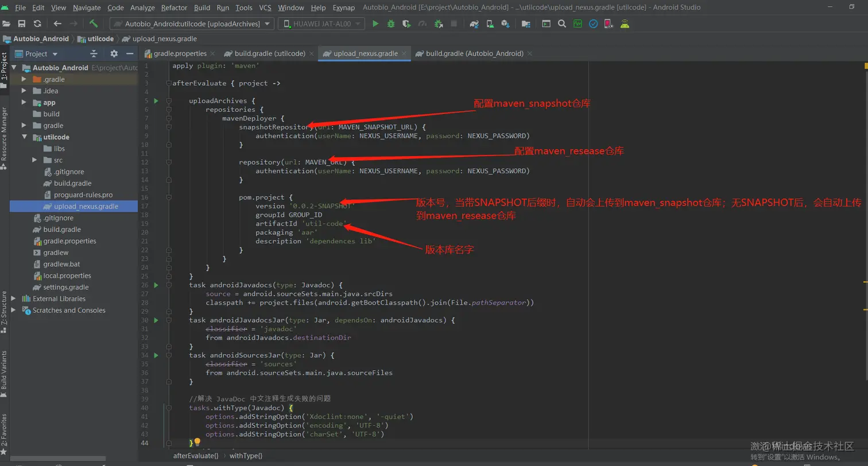868x466 pixels.
Task: Open the Analyze menu
Action: pyautogui.click(x=142, y=7)
